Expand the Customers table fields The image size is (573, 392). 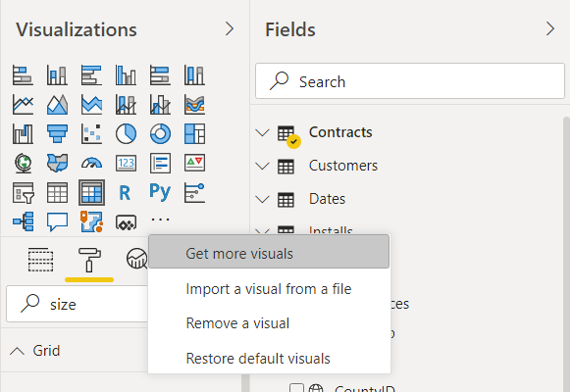262,166
